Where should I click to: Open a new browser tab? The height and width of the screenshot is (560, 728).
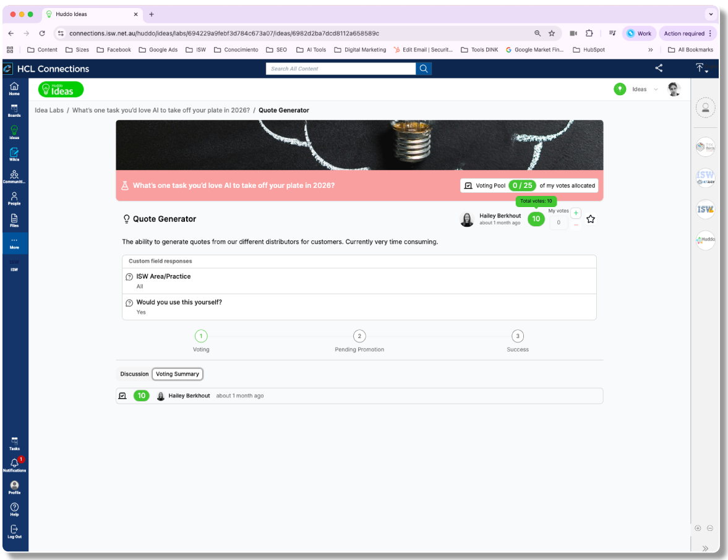[x=152, y=14]
